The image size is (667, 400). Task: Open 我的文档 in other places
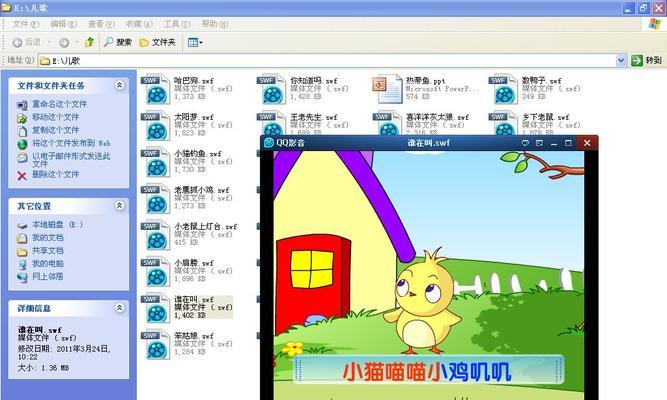click(48, 237)
